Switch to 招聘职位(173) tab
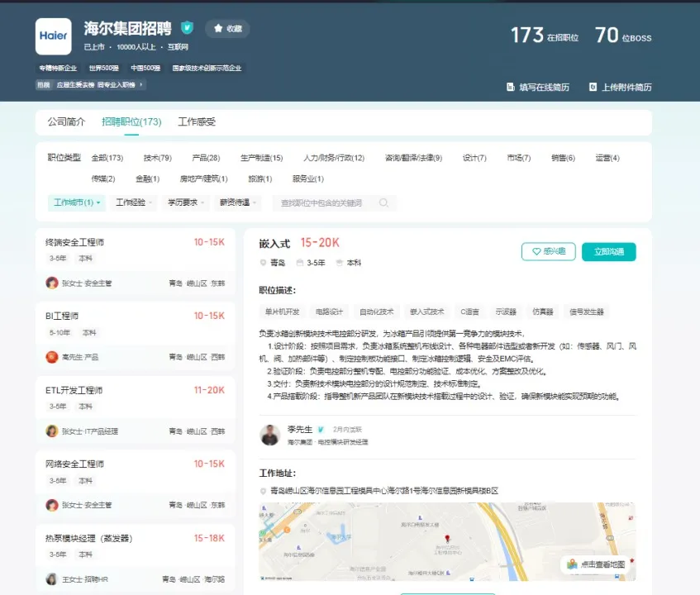 pos(131,121)
